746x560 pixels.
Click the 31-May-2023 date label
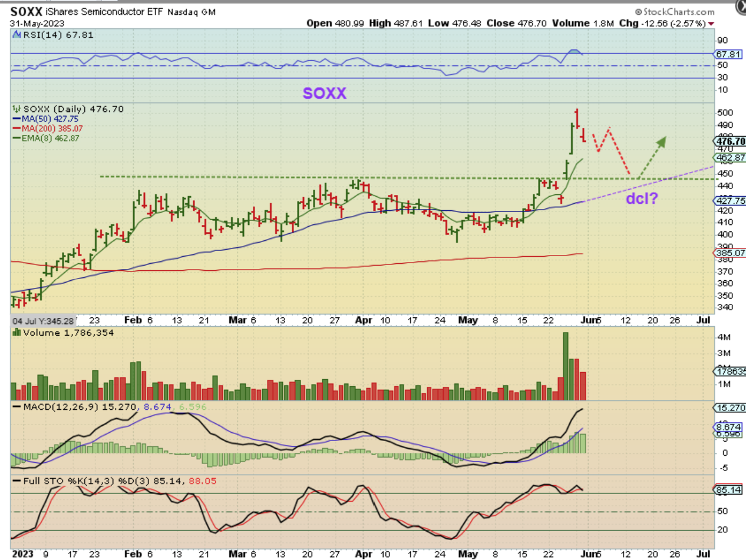click(36, 23)
